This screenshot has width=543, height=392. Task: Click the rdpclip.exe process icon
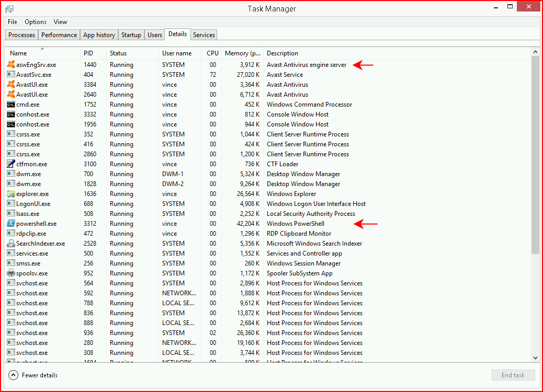click(11, 234)
